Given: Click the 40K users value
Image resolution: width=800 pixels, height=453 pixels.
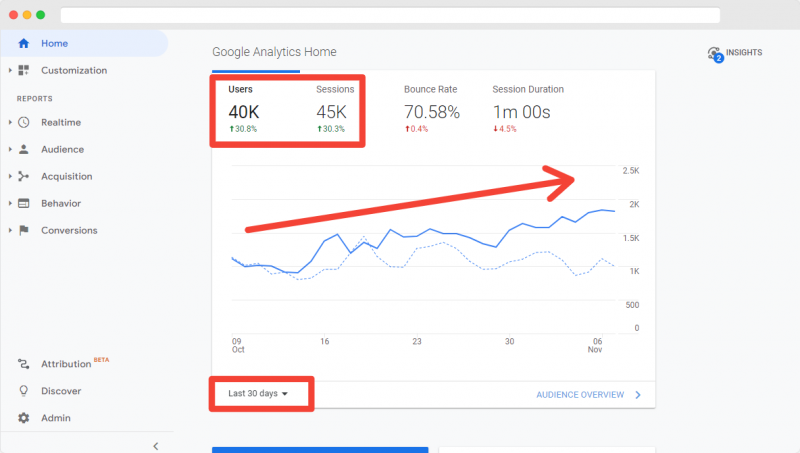Looking at the screenshot, I should click(x=244, y=112).
